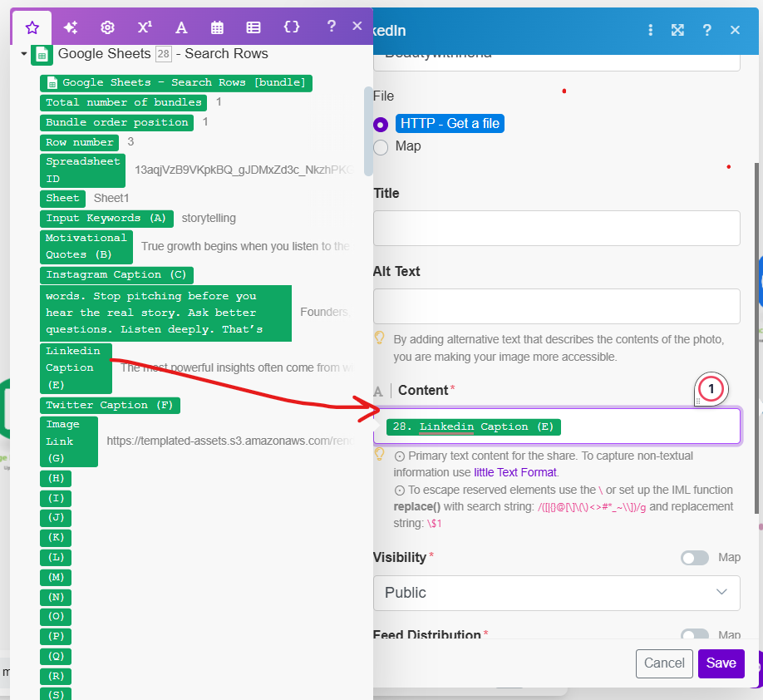Select the Total number of bundles variable

click(x=124, y=103)
